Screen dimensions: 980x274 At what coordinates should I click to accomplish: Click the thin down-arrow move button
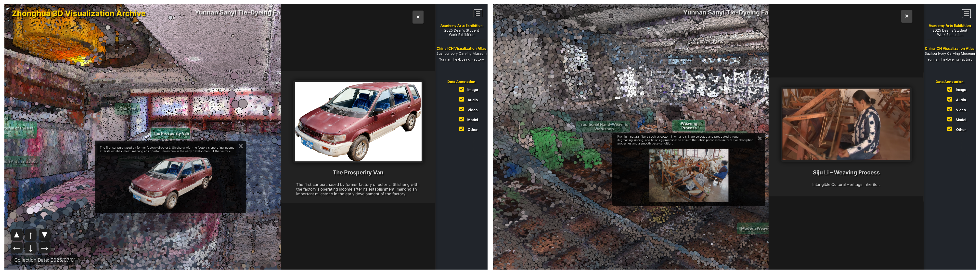(31, 248)
